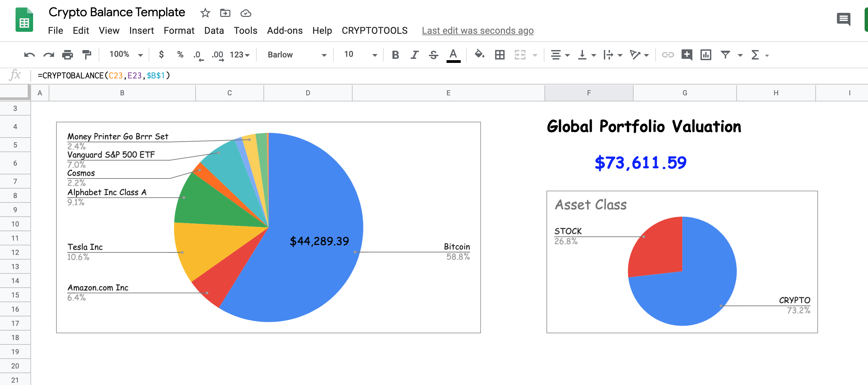868x385 pixels.
Task: Click the insert link icon
Action: [x=668, y=55]
